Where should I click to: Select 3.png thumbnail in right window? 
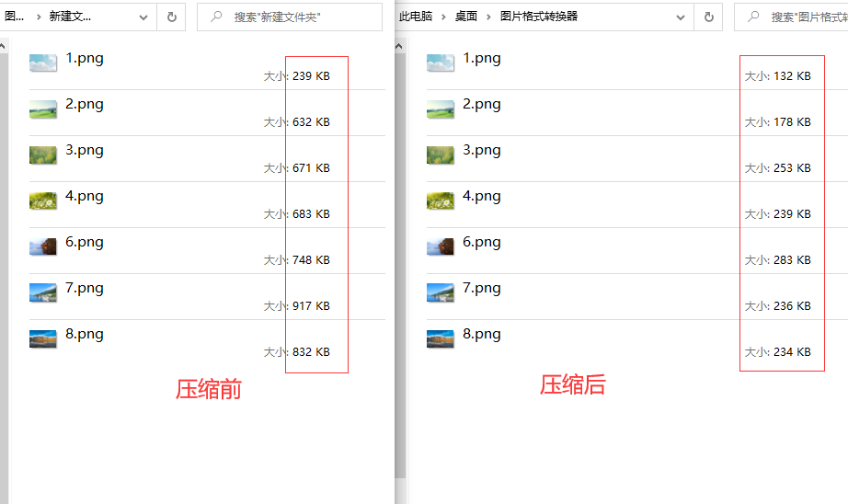(441, 155)
